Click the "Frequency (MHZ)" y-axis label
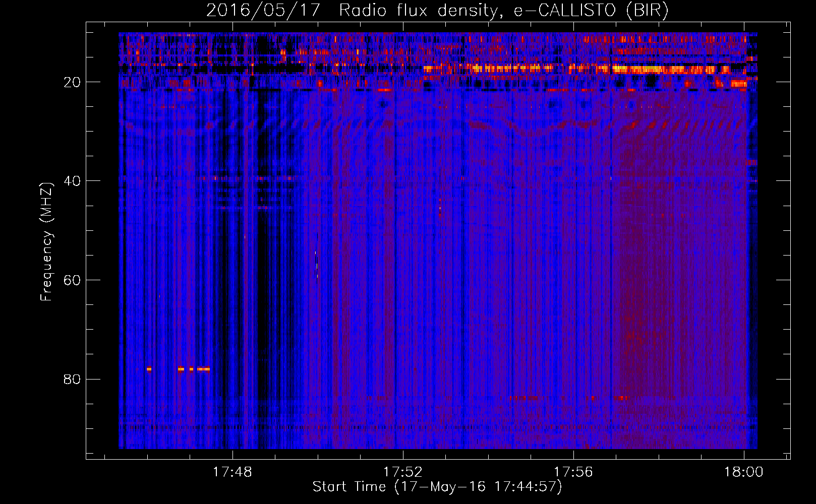The width and height of the screenshot is (816, 504). pos(46,242)
